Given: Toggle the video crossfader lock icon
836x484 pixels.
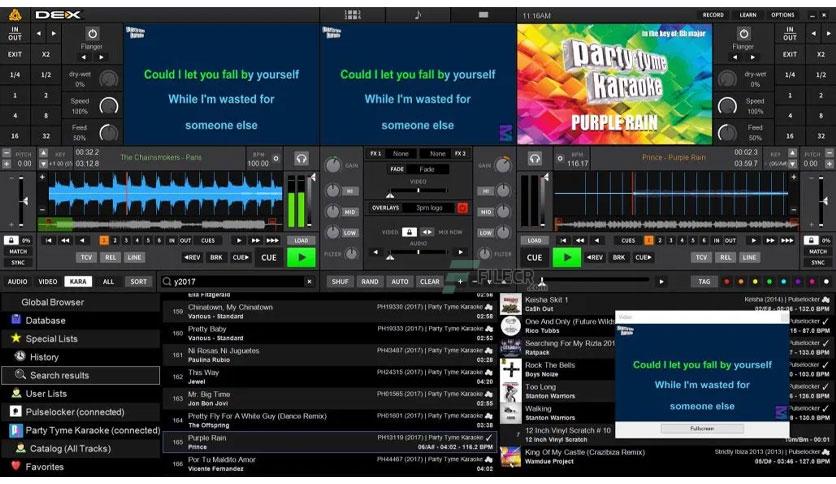Looking at the screenshot, I should [409, 232].
